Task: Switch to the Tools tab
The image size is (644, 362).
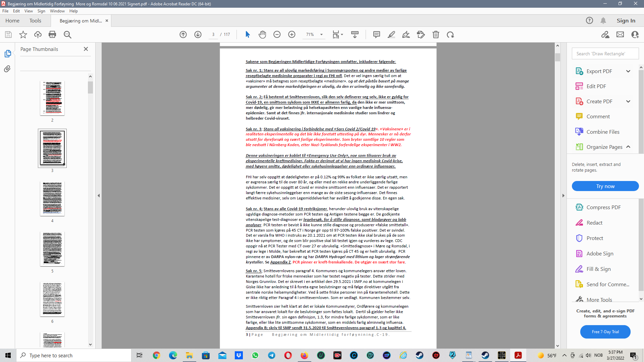Action: [35, 21]
